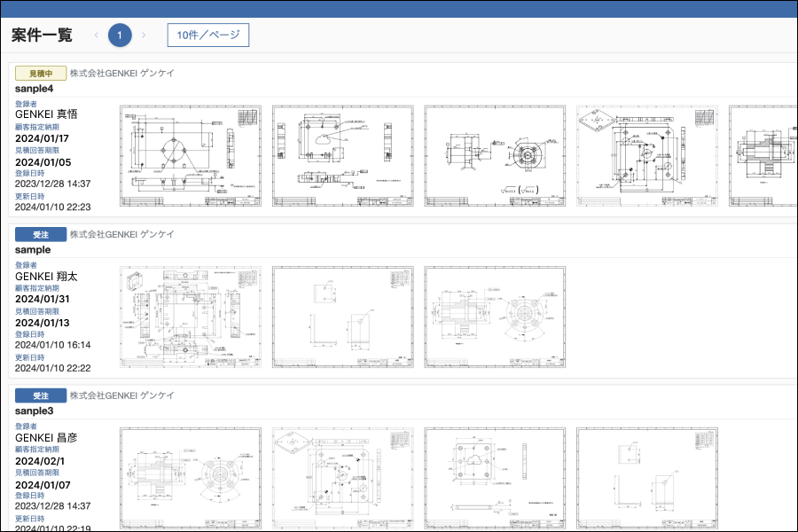Open fourth drawing thumbnail of sanple4
The height and width of the screenshot is (532, 798).
[647, 156]
